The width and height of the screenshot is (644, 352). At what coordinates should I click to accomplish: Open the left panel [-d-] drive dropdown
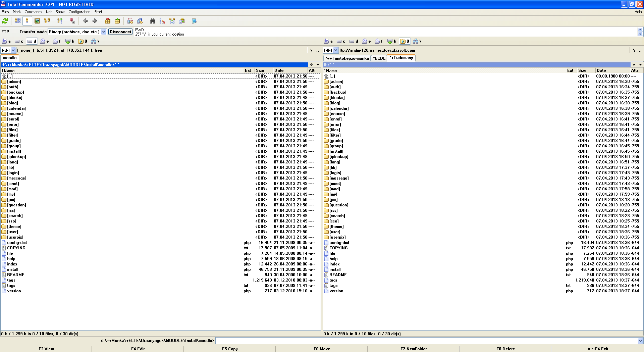(13, 50)
